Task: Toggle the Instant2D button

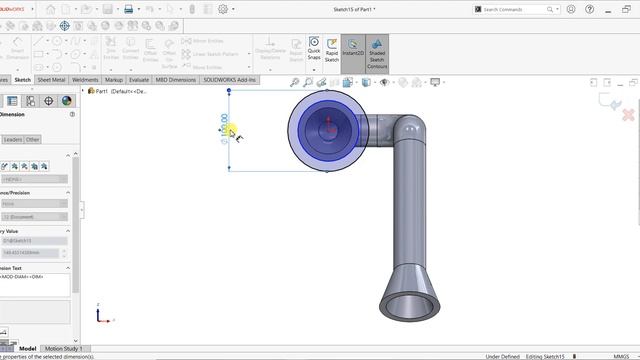Action: [x=353, y=53]
